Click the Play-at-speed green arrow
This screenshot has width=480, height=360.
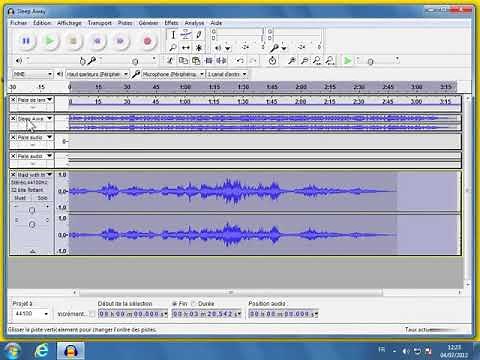(x=348, y=61)
